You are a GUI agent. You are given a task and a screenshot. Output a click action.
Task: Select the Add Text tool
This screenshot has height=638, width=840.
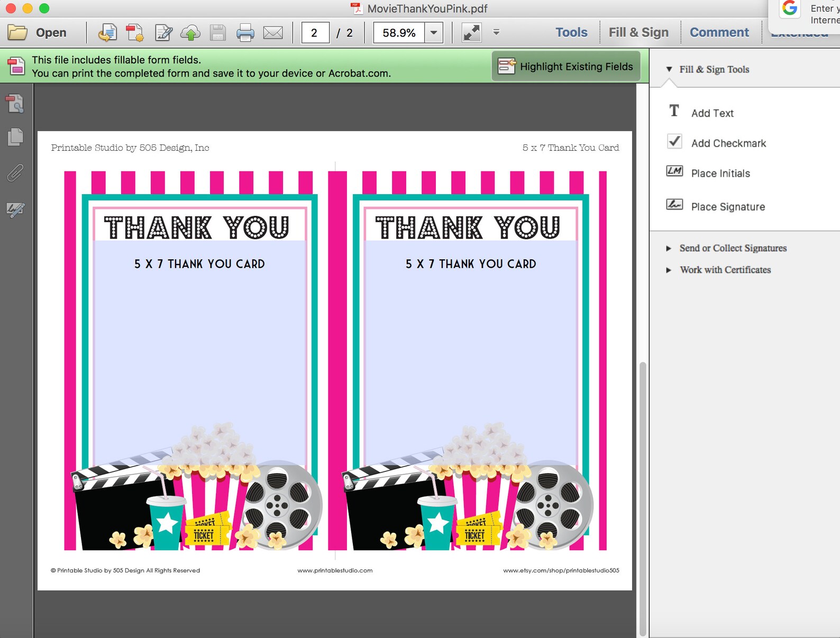pyautogui.click(x=712, y=113)
